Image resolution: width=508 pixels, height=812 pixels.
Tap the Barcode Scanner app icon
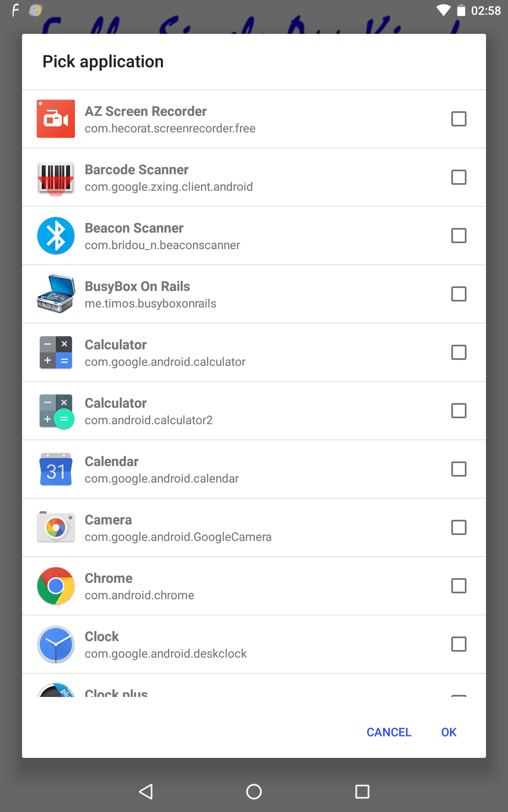[55, 178]
